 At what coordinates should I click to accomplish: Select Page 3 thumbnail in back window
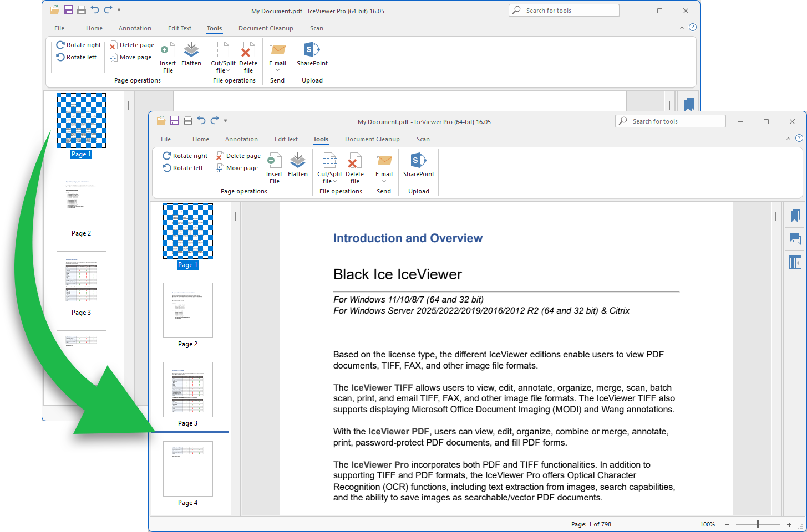(82, 279)
